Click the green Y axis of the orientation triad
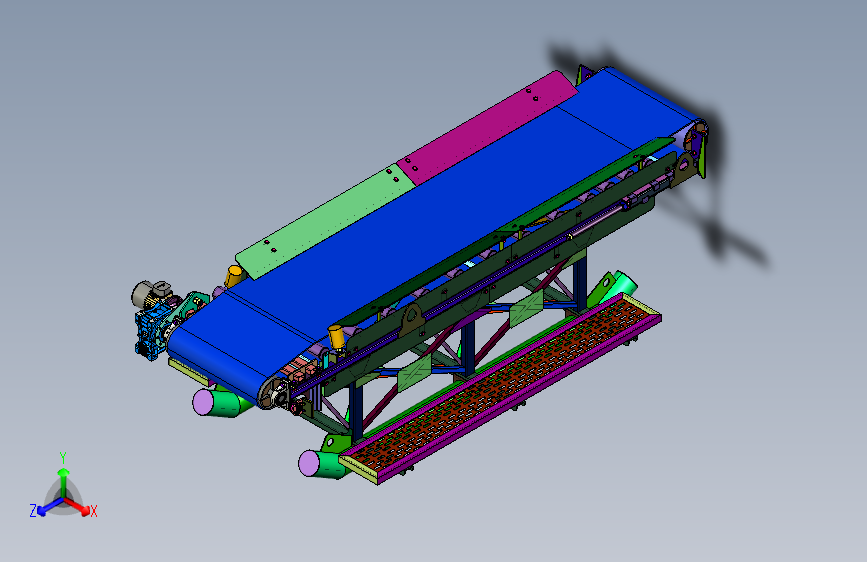This screenshot has width=867, height=562. [64, 483]
